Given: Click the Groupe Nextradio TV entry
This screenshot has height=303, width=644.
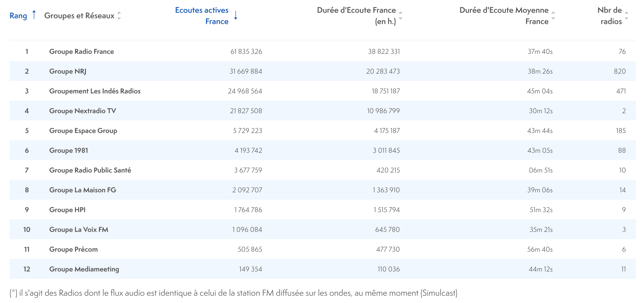Looking at the screenshot, I should pyautogui.click(x=82, y=111).
